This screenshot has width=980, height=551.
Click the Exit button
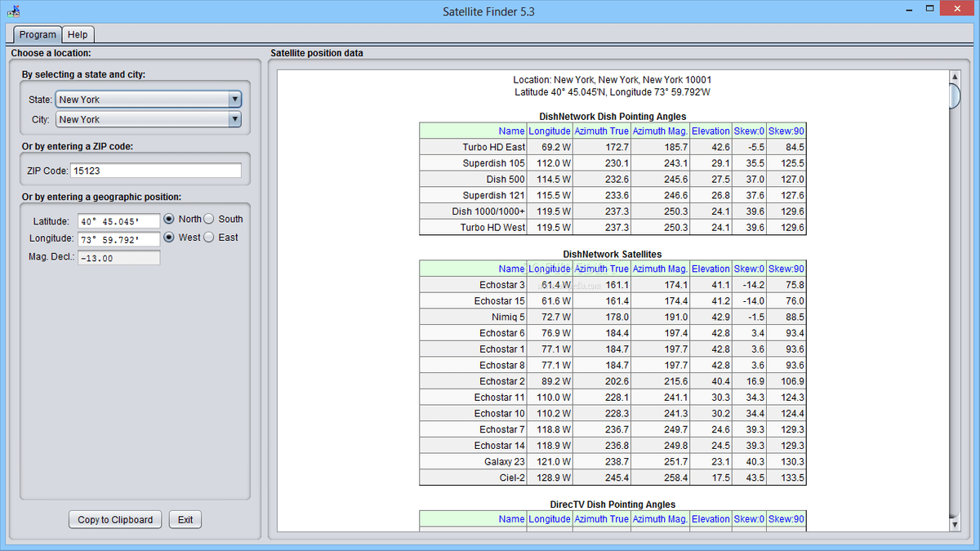pos(185,519)
